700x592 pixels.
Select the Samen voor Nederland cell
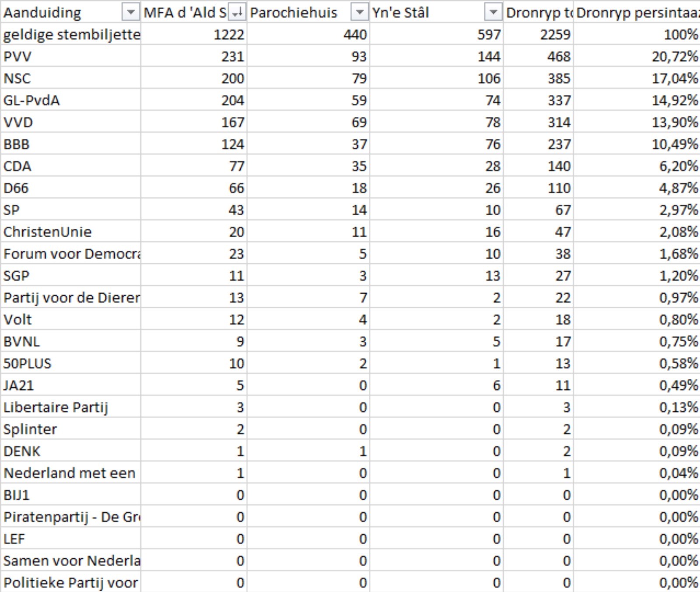[71, 560]
